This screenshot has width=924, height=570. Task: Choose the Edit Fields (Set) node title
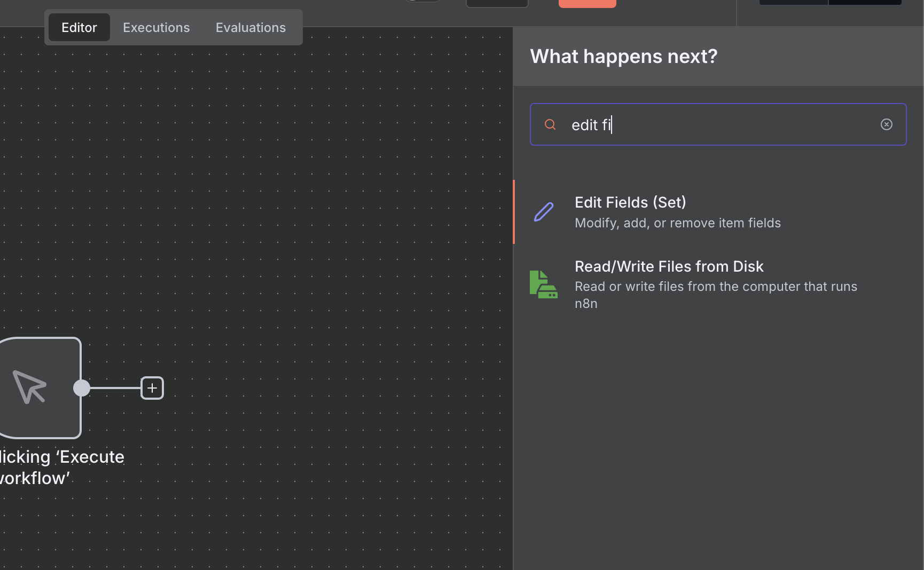pos(630,202)
